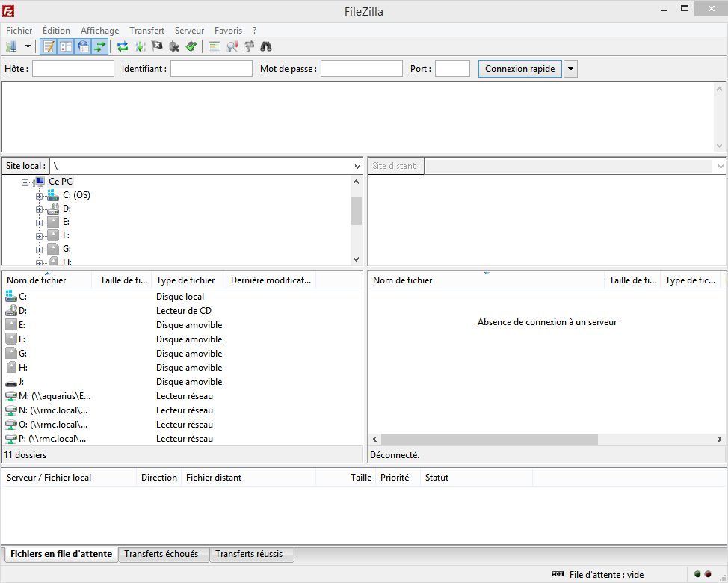Click the Hôte input field
This screenshot has height=583, width=728.
[73, 69]
